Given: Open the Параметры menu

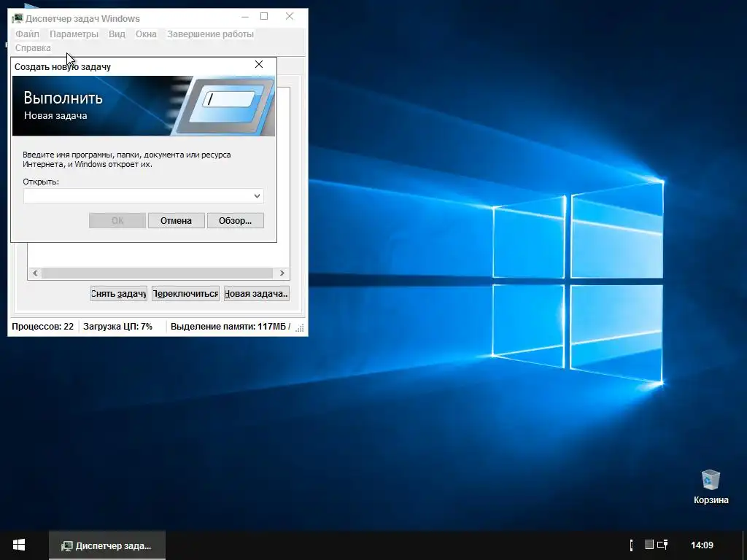Looking at the screenshot, I should tap(74, 34).
